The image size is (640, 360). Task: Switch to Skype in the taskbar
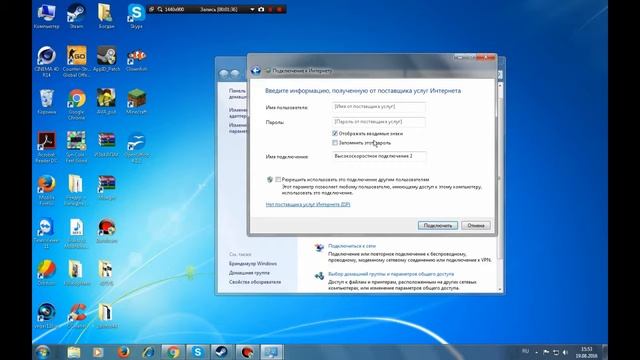tap(198, 352)
